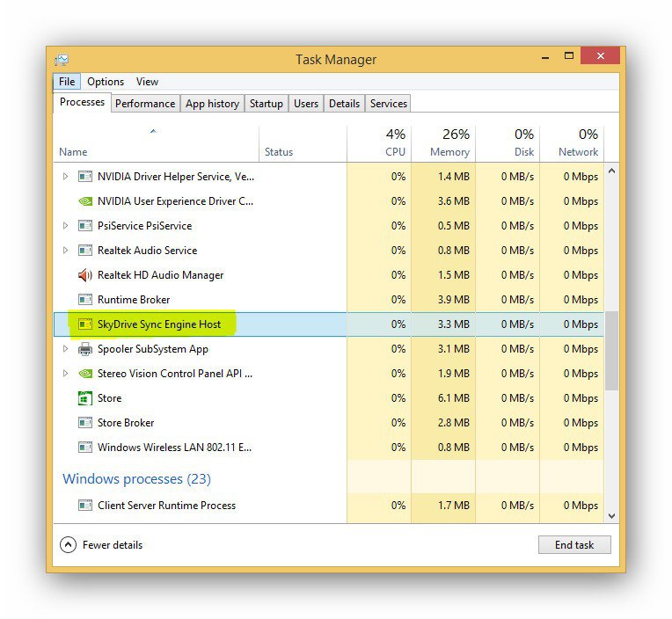Click 'Windows processes (23)' group header

(x=136, y=479)
